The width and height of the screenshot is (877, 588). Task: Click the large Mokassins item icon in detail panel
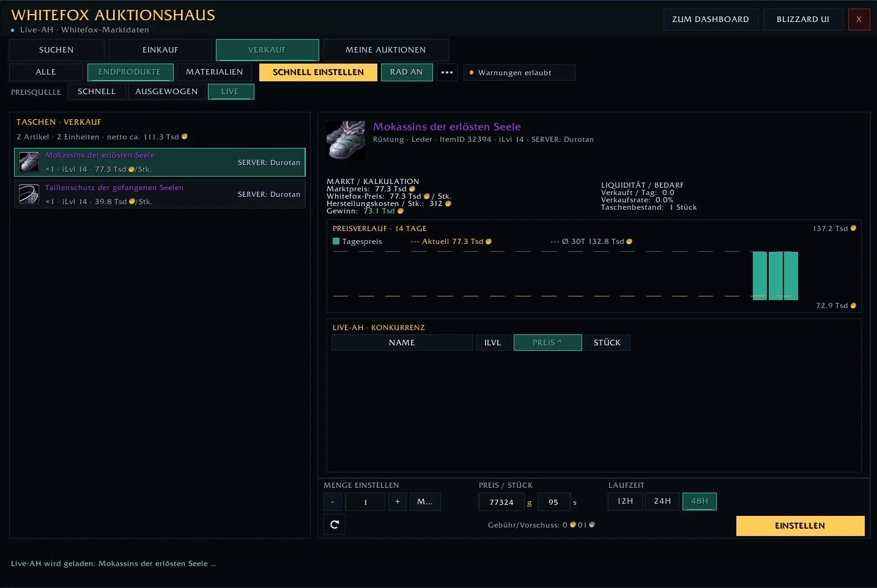tap(346, 140)
